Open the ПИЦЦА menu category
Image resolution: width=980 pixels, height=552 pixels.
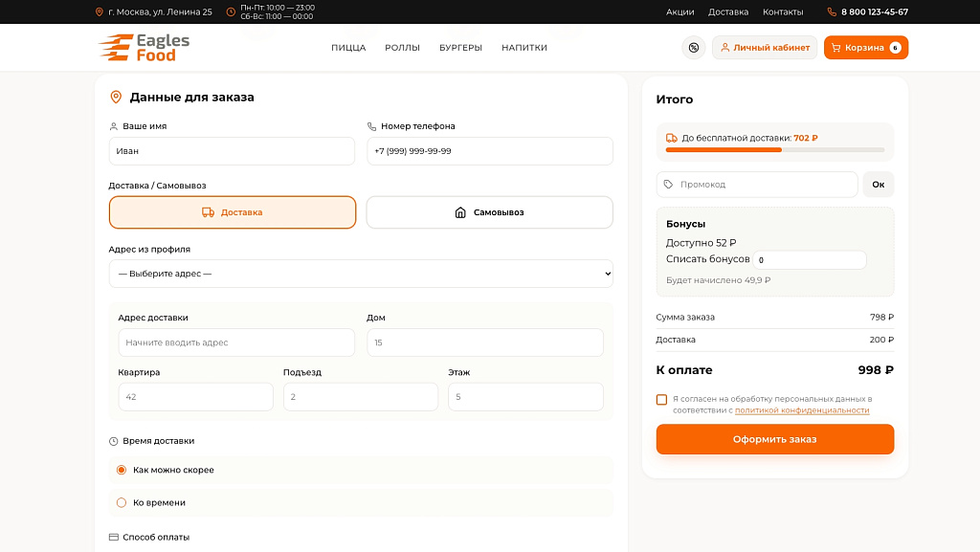(348, 48)
